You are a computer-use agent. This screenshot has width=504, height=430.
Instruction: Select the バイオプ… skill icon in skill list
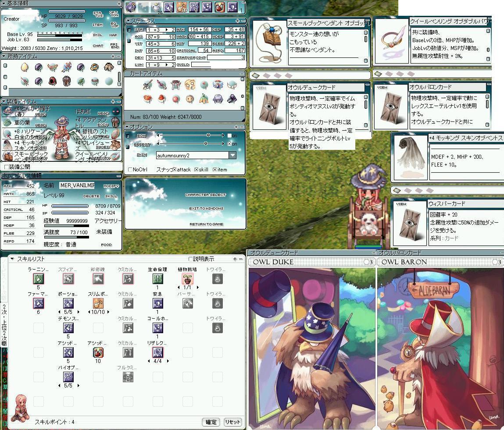point(68,377)
